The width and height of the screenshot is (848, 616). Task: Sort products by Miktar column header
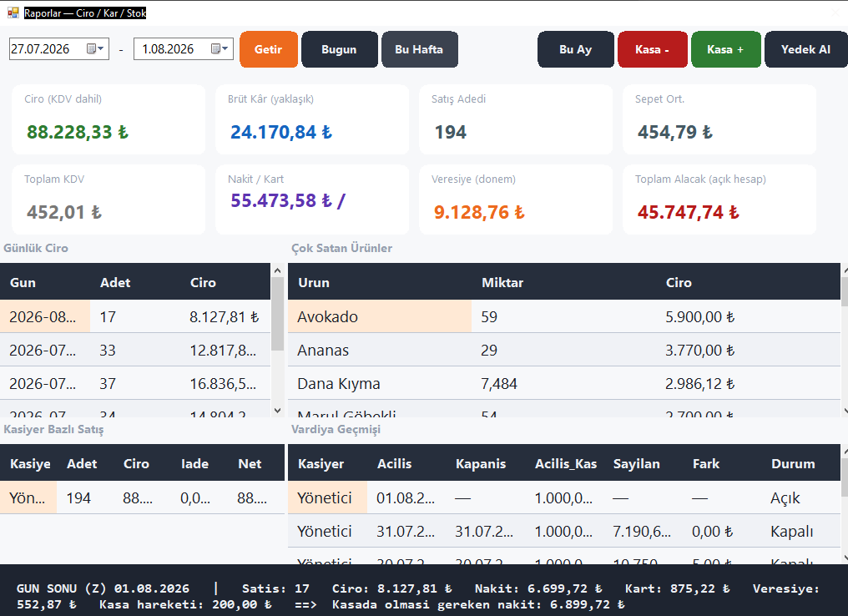point(502,282)
